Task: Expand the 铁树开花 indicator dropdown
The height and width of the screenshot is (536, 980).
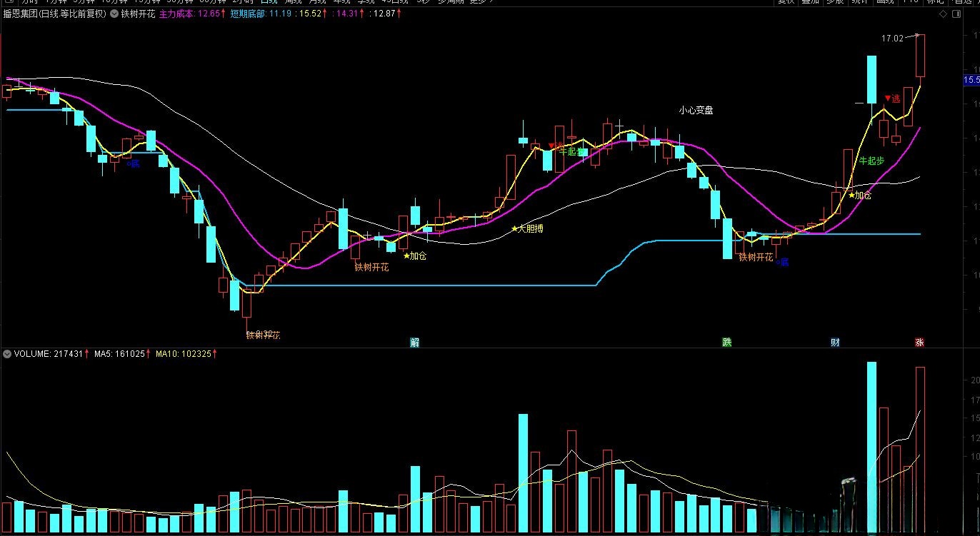Action: [114, 14]
